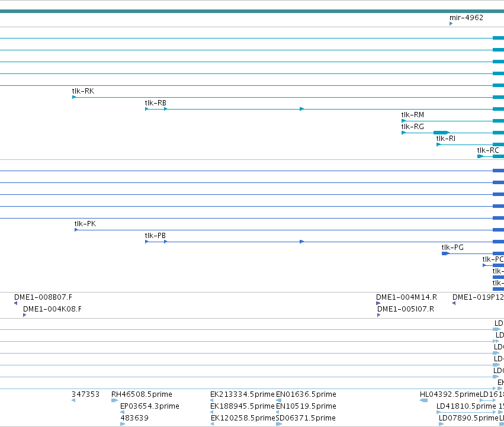Click the DME1-008B07.F purple arrow
Image resolution: width=504 pixels, height=427 pixels.
pos(16,304)
